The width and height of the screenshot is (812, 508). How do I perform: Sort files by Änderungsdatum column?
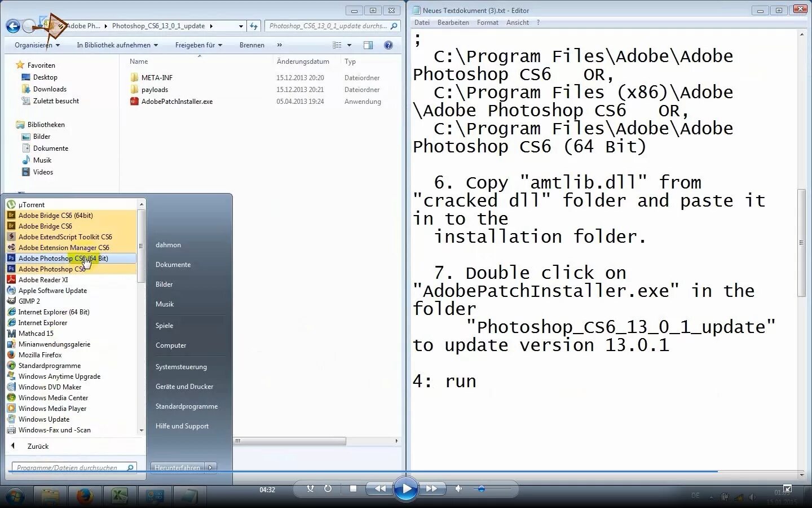303,62
